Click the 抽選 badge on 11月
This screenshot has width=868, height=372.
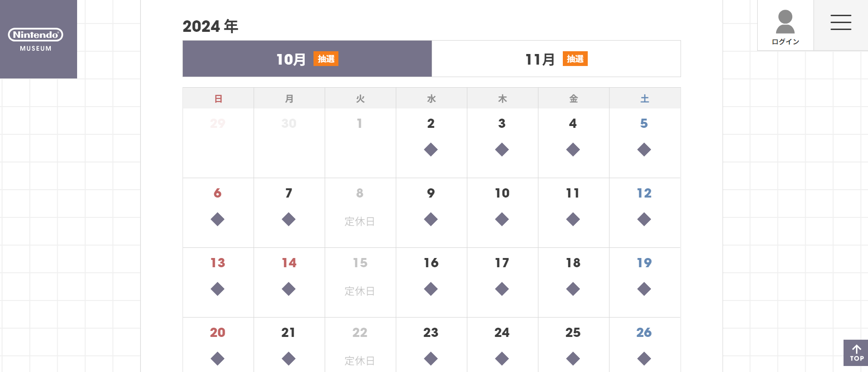pyautogui.click(x=575, y=59)
